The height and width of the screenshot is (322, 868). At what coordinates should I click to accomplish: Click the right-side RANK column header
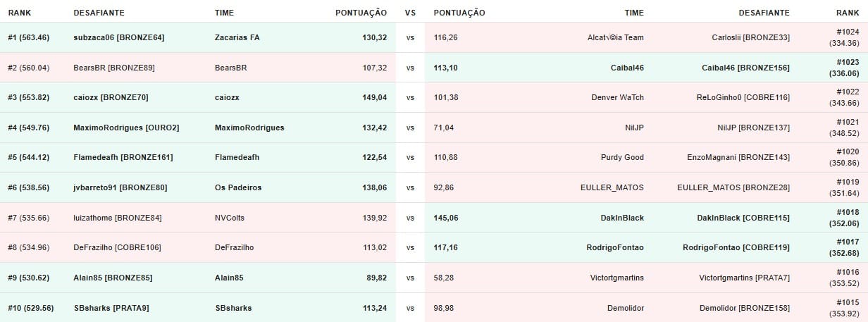tap(848, 13)
